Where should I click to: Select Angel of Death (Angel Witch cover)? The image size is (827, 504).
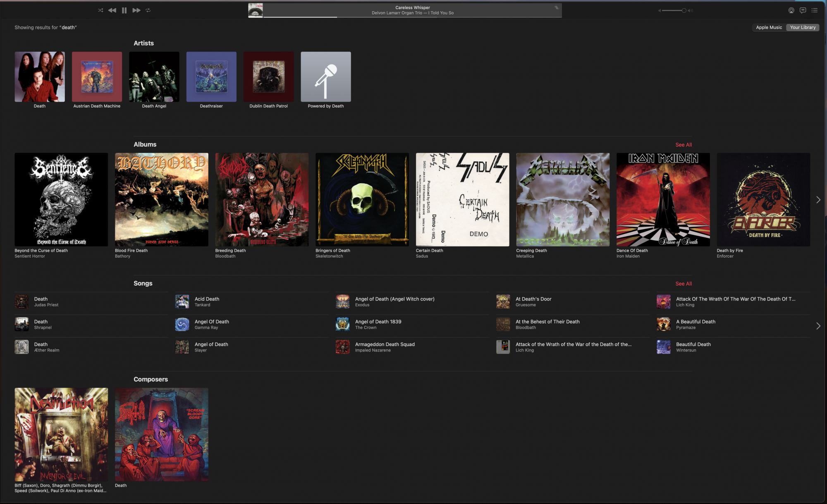[x=412, y=302]
